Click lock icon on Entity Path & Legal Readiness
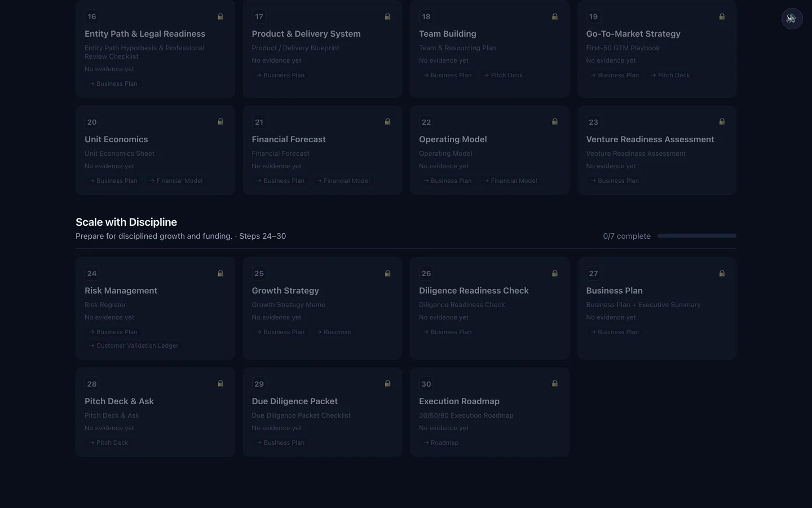812x508 pixels. 220,16
